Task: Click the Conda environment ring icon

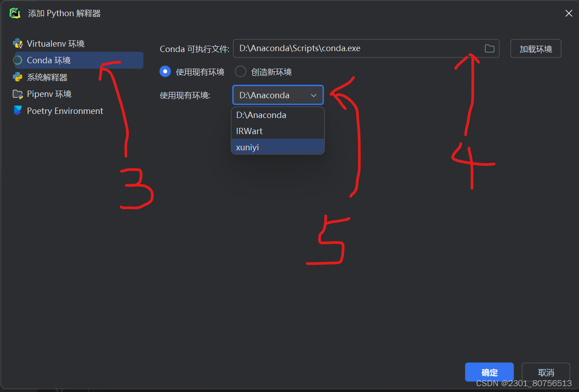Action: coord(18,60)
